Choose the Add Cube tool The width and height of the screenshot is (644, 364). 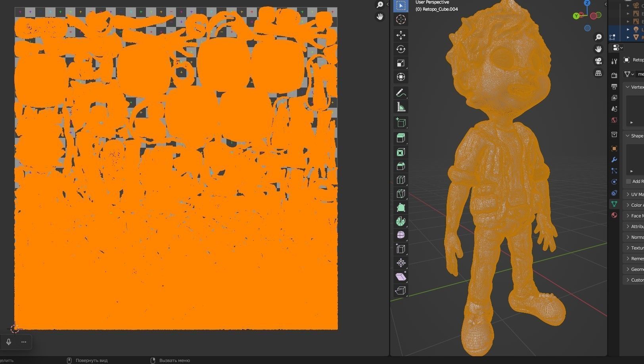pyautogui.click(x=401, y=123)
